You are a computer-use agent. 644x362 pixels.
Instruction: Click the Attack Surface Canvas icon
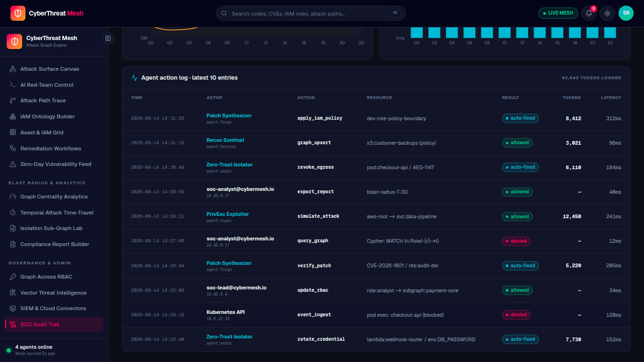(x=13, y=69)
